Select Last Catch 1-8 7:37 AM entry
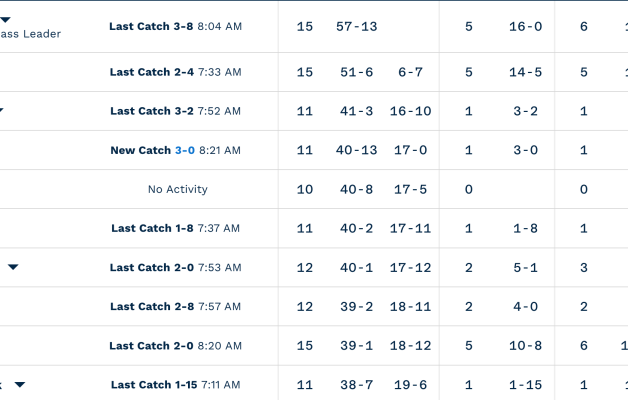 (x=175, y=228)
